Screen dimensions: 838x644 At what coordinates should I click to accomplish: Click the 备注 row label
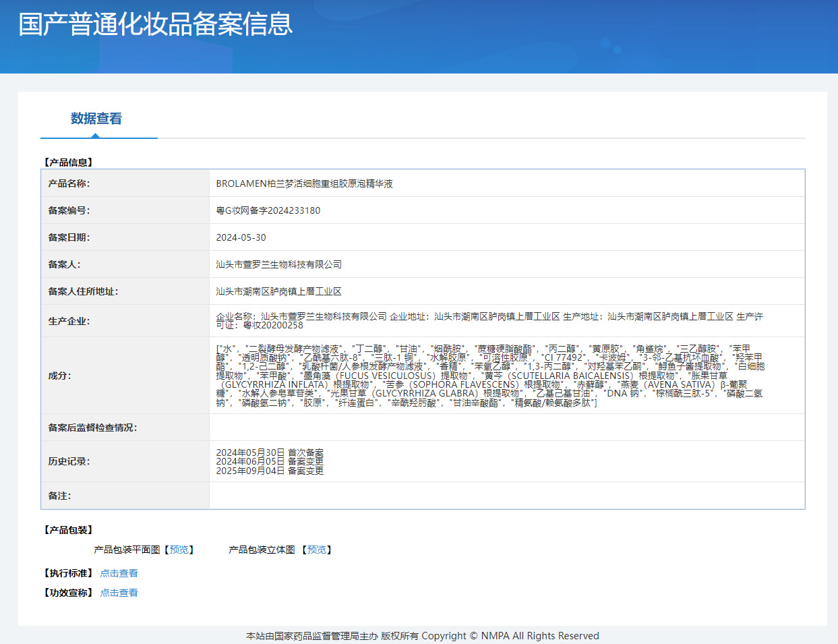pyautogui.click(x=59, y=496)
